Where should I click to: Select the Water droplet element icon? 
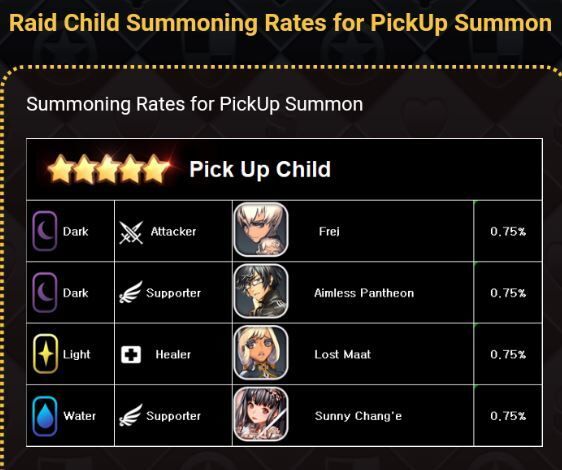(x=45, y=416)
